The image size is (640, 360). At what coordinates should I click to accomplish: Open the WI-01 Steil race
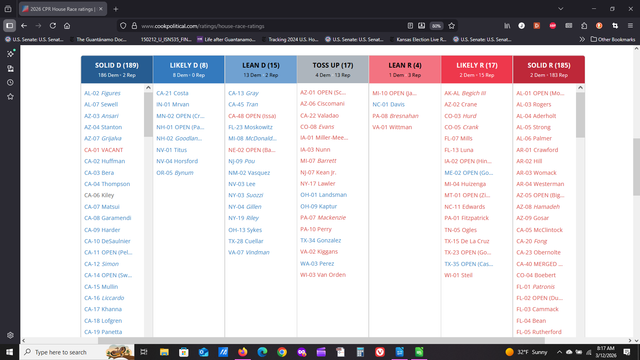tap(458, 275)
